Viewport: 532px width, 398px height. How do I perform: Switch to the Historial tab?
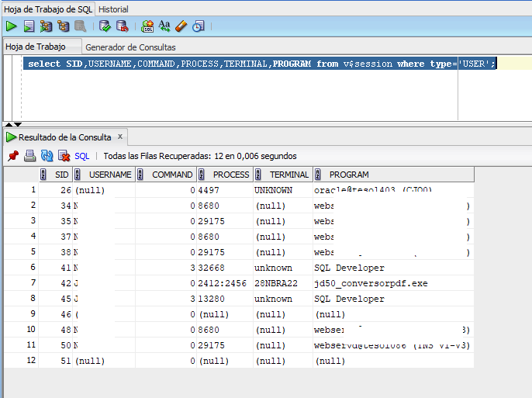click(114, 9)
